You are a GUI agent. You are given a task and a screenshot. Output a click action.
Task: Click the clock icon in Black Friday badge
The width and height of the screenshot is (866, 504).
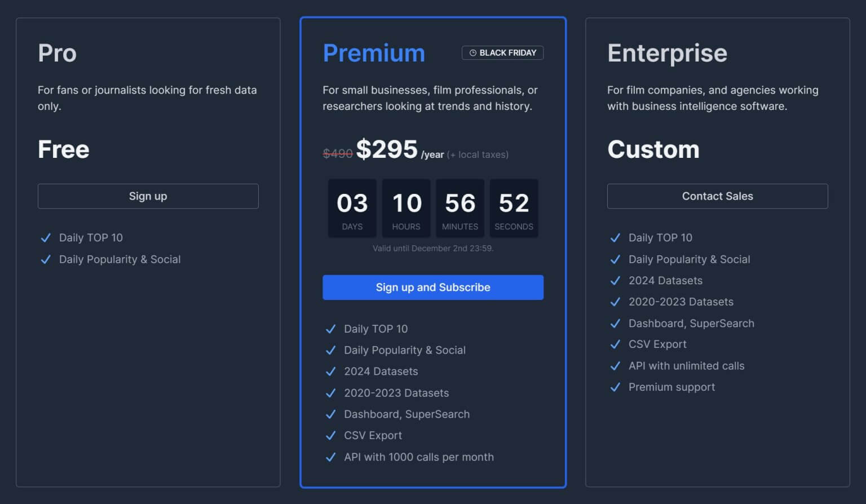tap(473, 53)
